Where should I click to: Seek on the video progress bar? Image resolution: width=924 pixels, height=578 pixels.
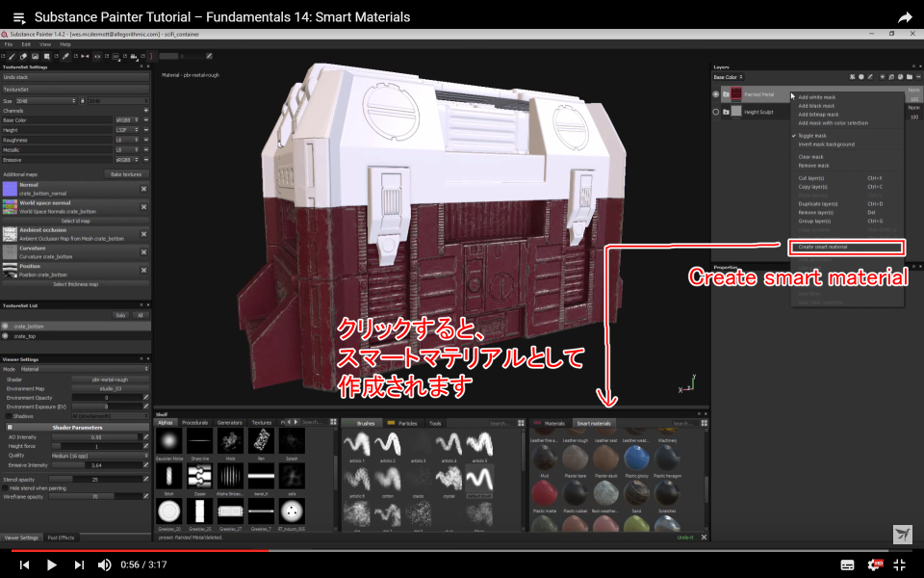pos(462,550)
